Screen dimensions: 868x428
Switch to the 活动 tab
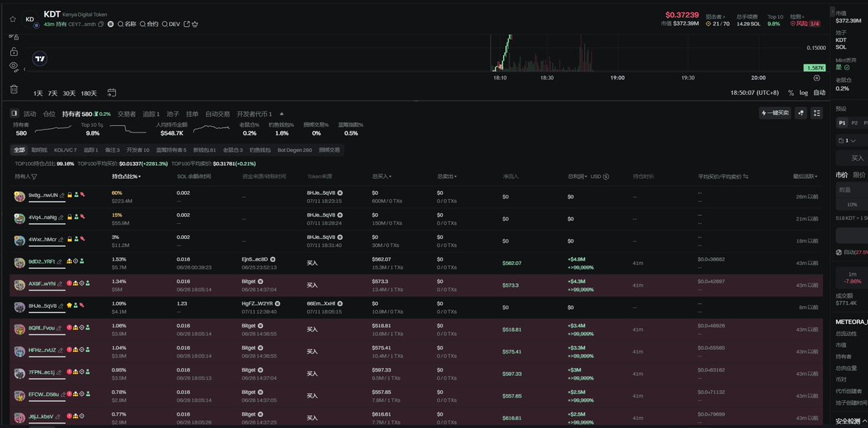coord(30,114)
